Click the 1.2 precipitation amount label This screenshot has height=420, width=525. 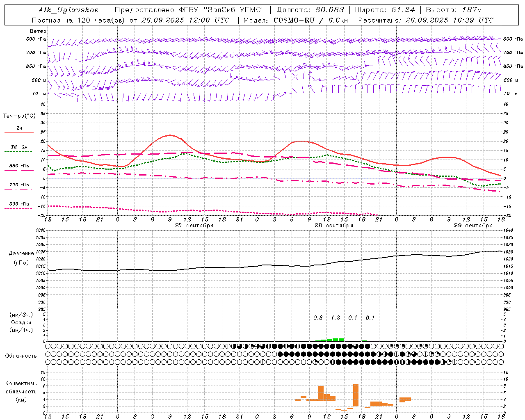pos(336,317)
